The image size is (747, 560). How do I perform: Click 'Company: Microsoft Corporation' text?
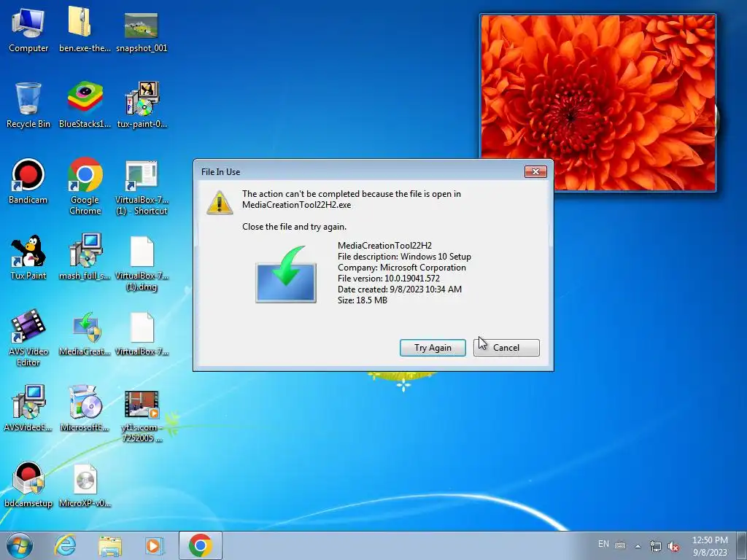[x=402, y=267]
